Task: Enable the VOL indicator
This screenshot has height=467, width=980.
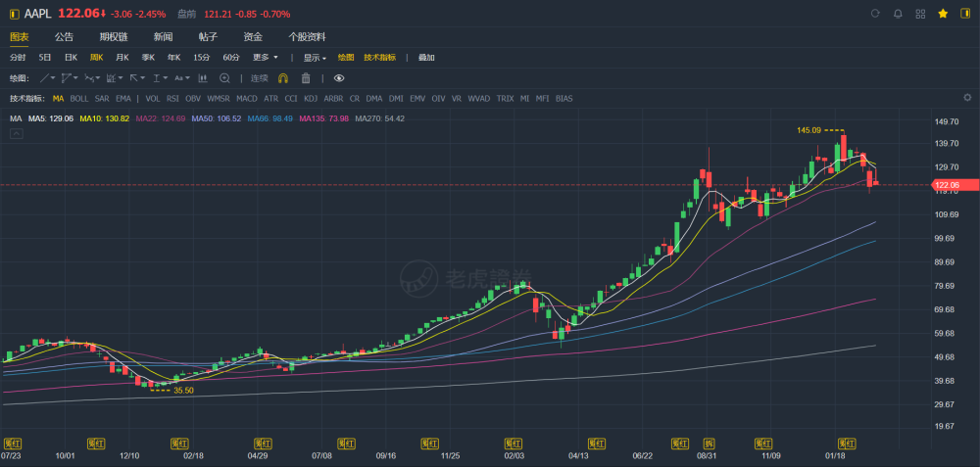Action: tap(153, 98)
